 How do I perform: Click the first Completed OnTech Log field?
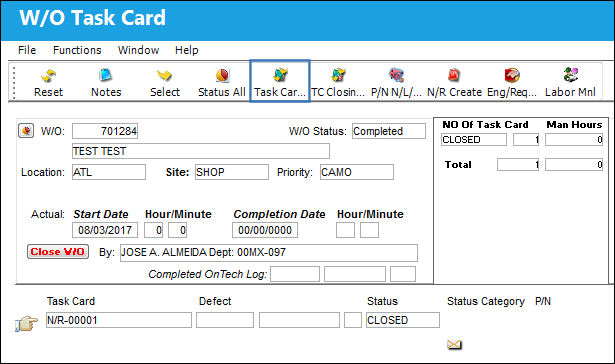pyautogui.click(x=295, y=274)
